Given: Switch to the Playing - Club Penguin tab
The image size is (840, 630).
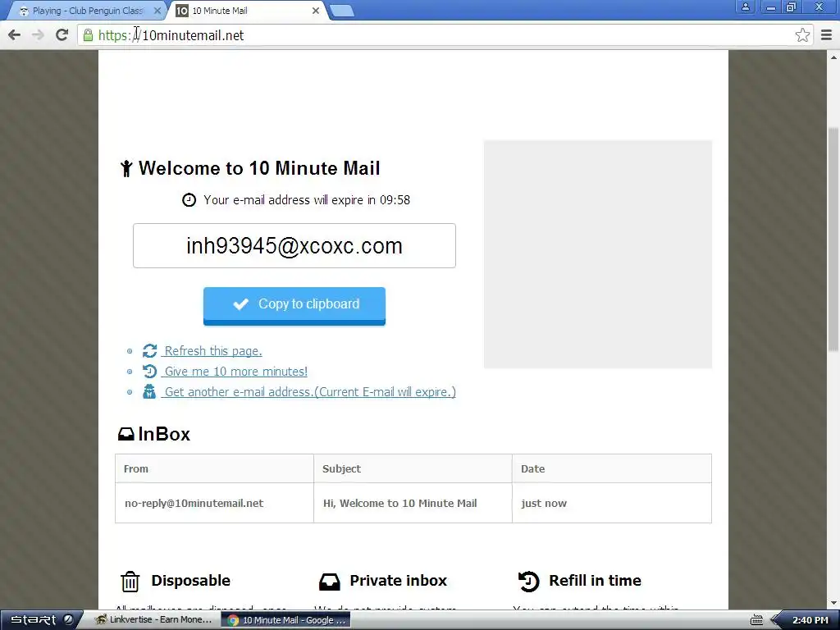Looking at the screenshot, I should point(89,10).
